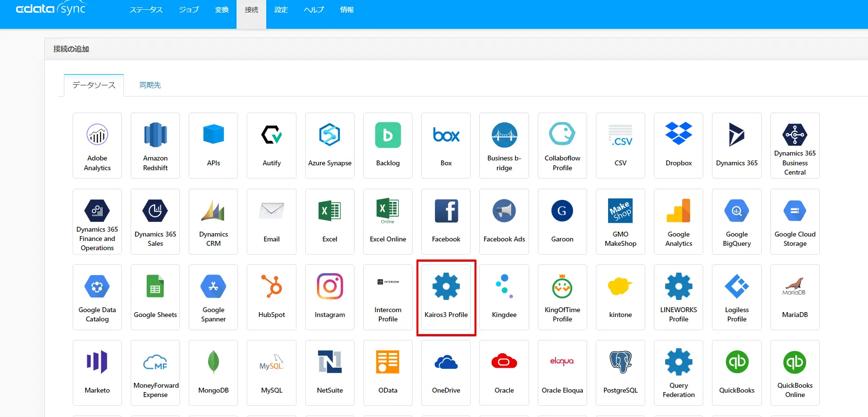The image size is (868, 417).
Task: Go to the 設定 navigation item
Action: pos(281,10)
